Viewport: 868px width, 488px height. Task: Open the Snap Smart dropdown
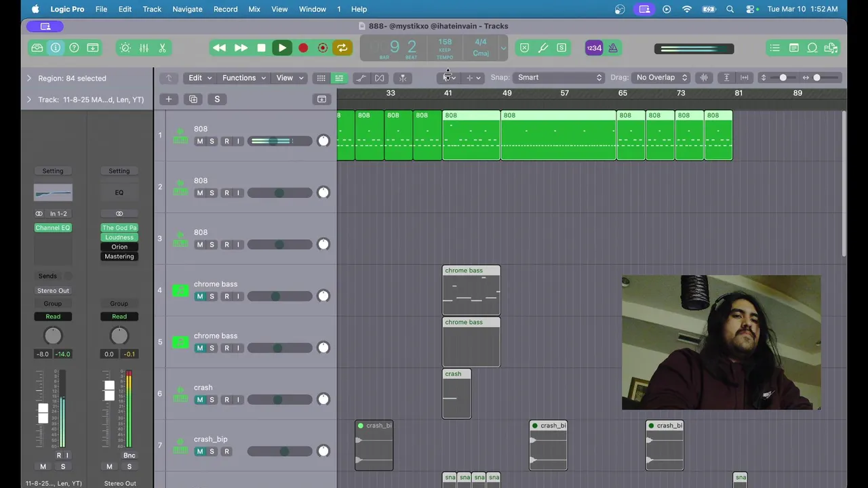559,77
